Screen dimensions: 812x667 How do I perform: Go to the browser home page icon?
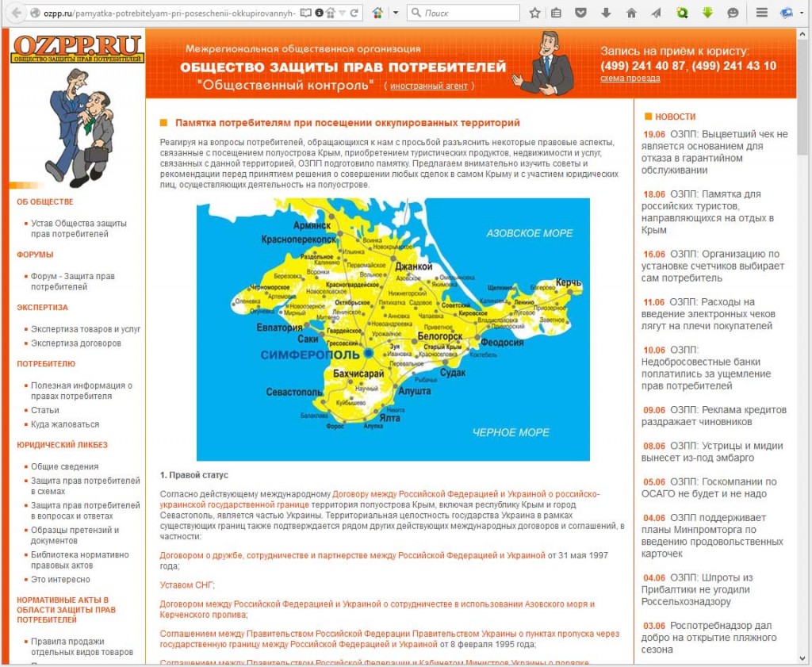pos(631,13)
